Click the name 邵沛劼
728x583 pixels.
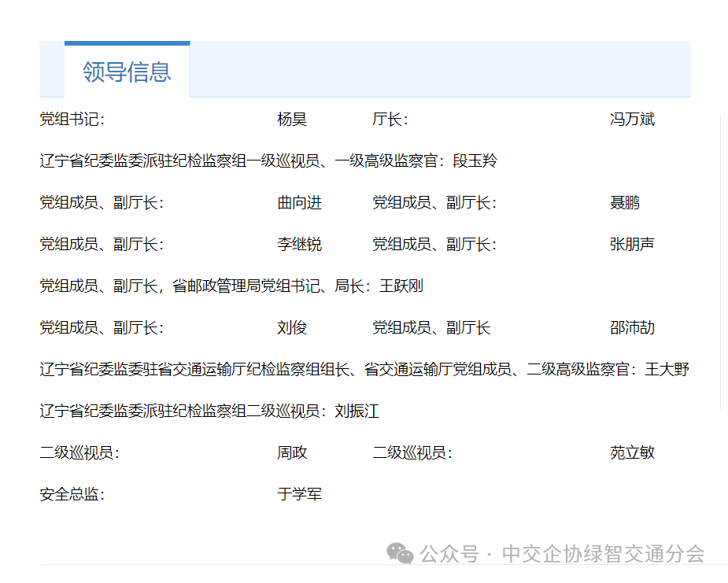click(632, 328)
